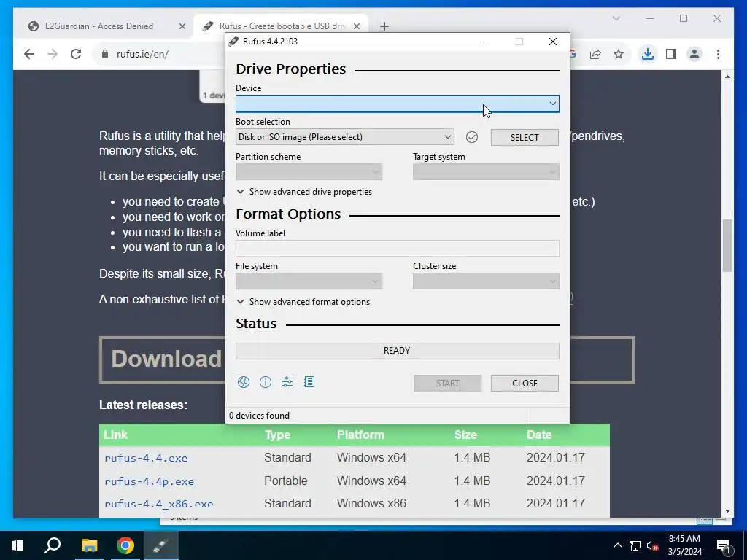
Task: Click the muted volume tray icon
Action: click(x=652, y=545)
